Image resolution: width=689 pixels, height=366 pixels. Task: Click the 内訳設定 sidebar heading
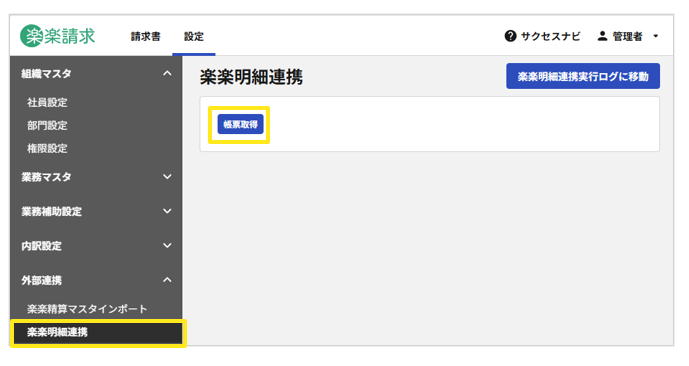click(41, 246)
